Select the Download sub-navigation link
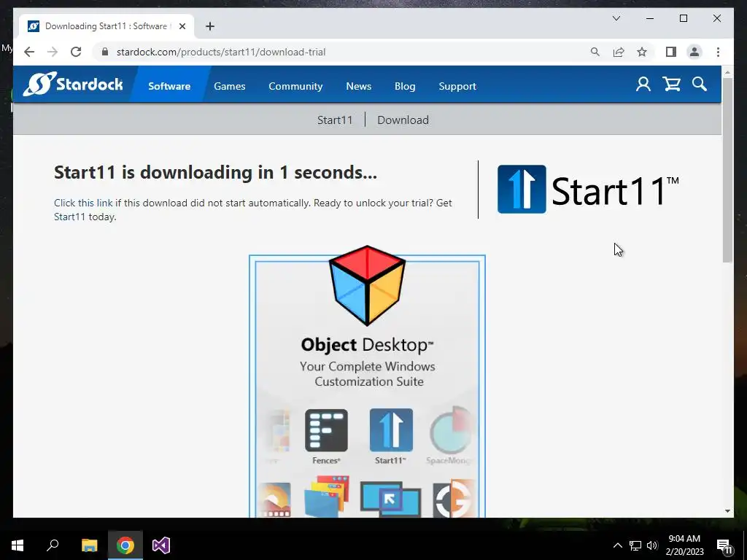 403,120
